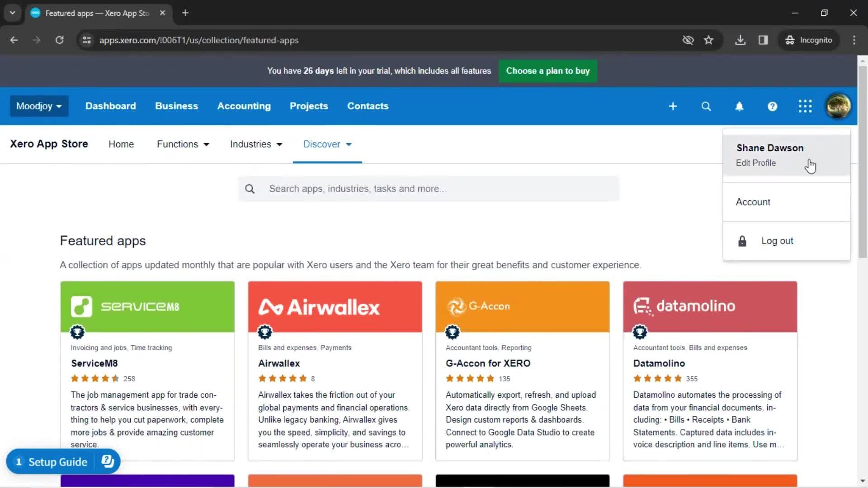Screen dimensions: 868x488
Task: Click Airwallex star rating 8
Action: coord(287,379)
